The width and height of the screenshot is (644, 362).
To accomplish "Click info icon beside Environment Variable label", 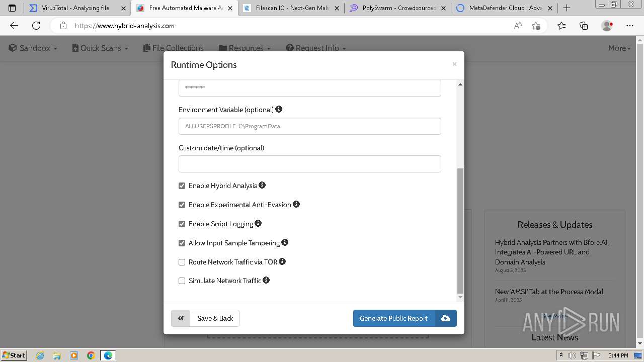I will coord(279,109).
